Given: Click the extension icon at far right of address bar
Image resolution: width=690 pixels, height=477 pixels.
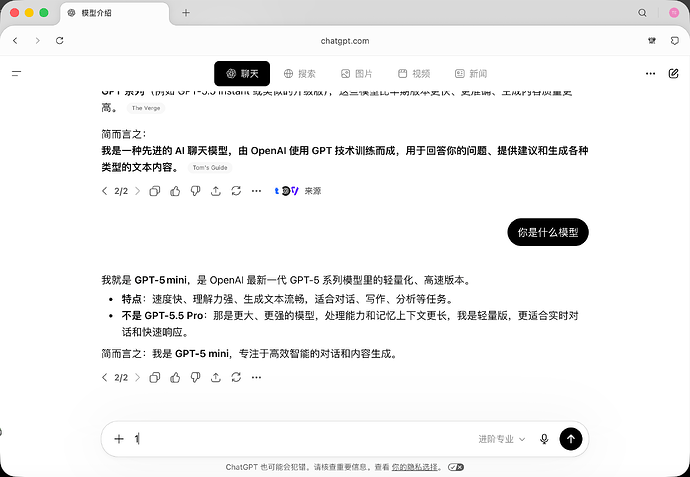Looking at the screenshot, I should click(674, 40).
